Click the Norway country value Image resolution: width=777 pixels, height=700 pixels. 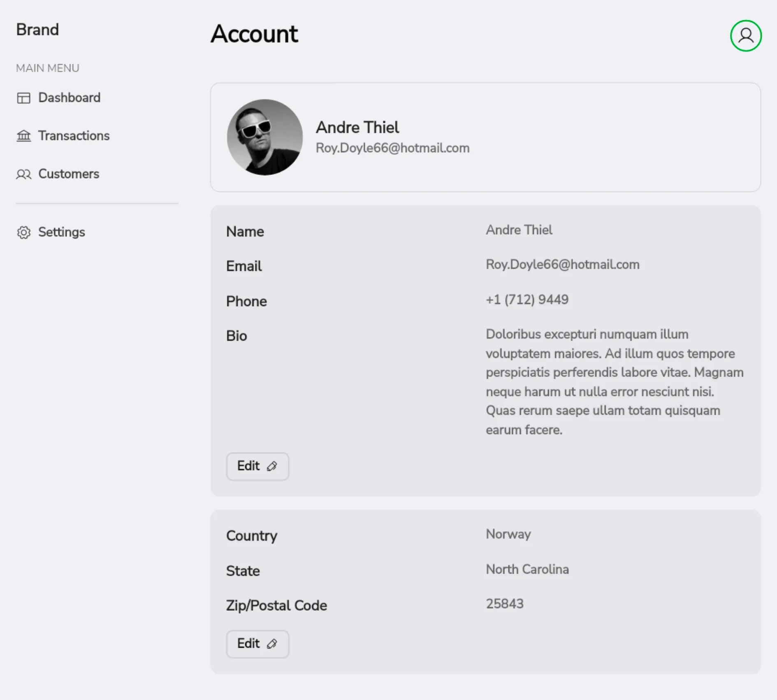tap(508, 534)
